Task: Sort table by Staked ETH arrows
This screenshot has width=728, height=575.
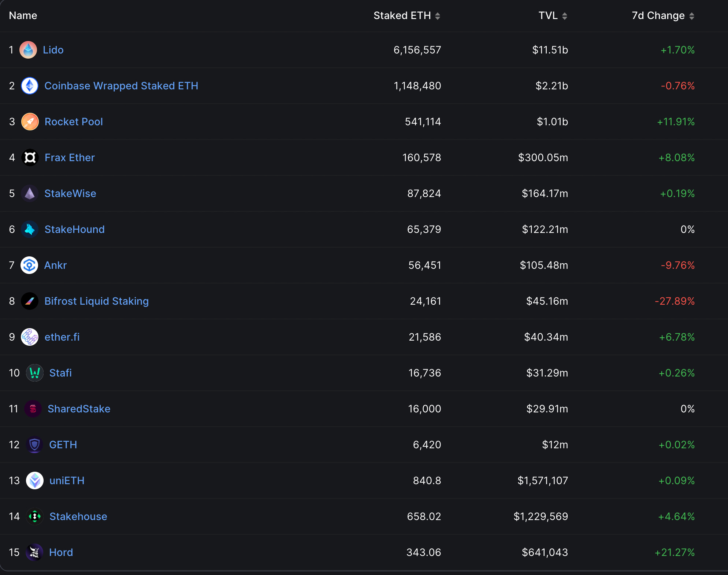Action: tap(438, 16)
